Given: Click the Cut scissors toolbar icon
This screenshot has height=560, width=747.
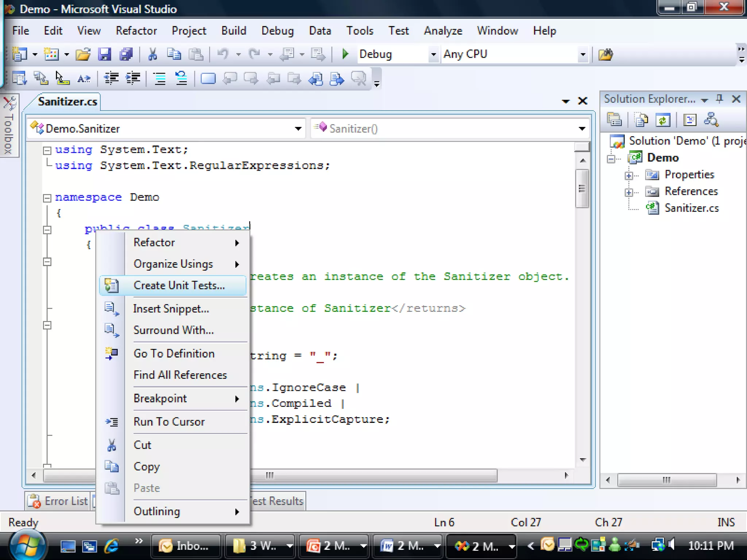Looking at the screenshot, I should (152, 54).
